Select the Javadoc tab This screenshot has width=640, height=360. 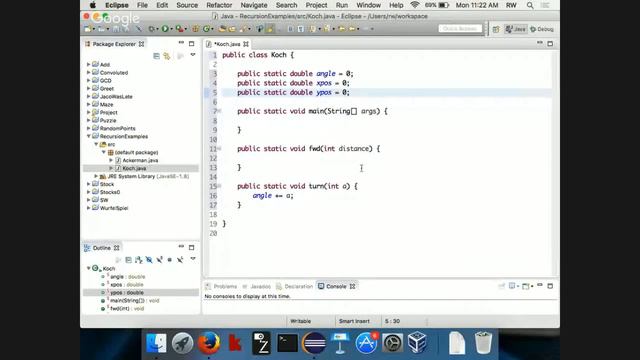257,287
